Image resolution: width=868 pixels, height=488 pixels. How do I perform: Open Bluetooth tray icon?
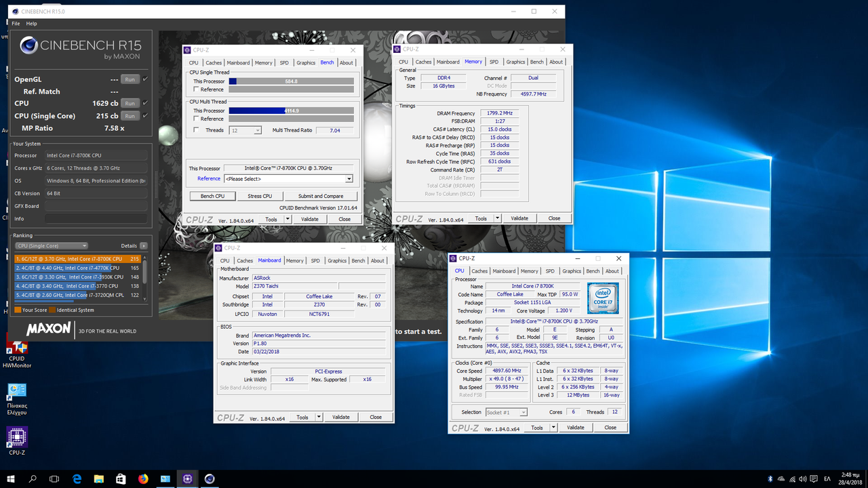[770, 479]
